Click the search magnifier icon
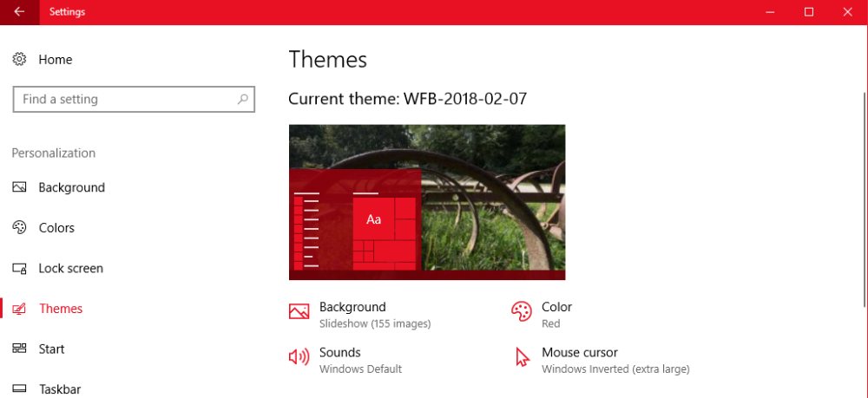The width and height of the screenshot is (868, 398). point(242,100)
